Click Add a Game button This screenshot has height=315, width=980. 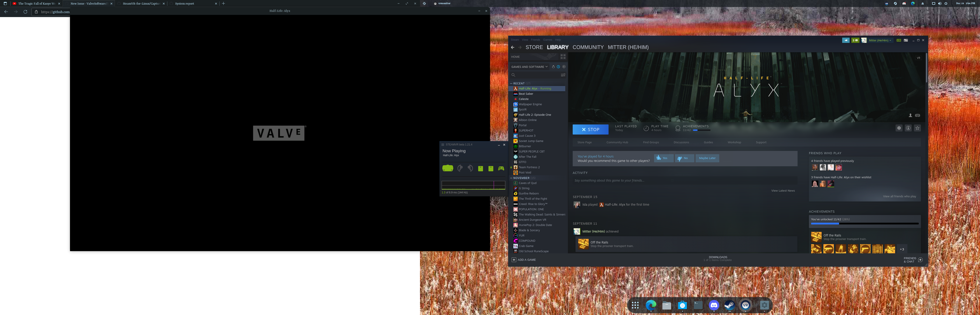[523, 260]
